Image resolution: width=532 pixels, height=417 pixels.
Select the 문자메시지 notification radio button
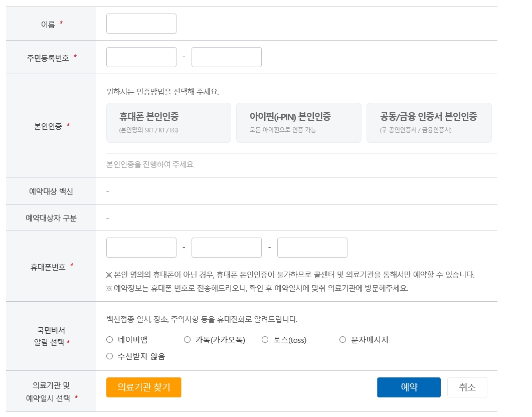342,340
